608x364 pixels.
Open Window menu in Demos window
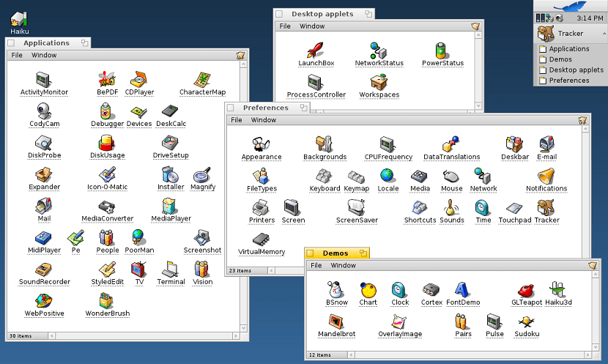343,265
